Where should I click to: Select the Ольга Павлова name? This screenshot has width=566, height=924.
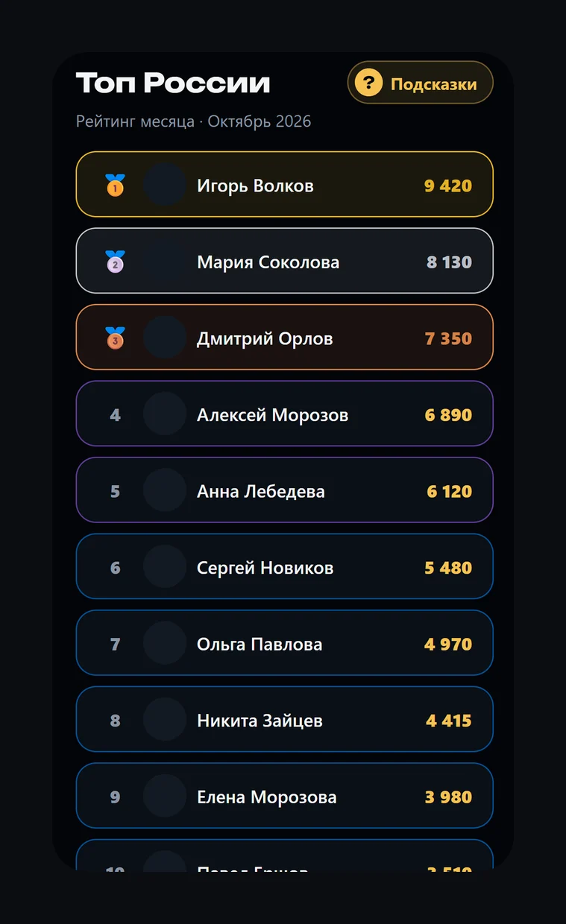260,644
